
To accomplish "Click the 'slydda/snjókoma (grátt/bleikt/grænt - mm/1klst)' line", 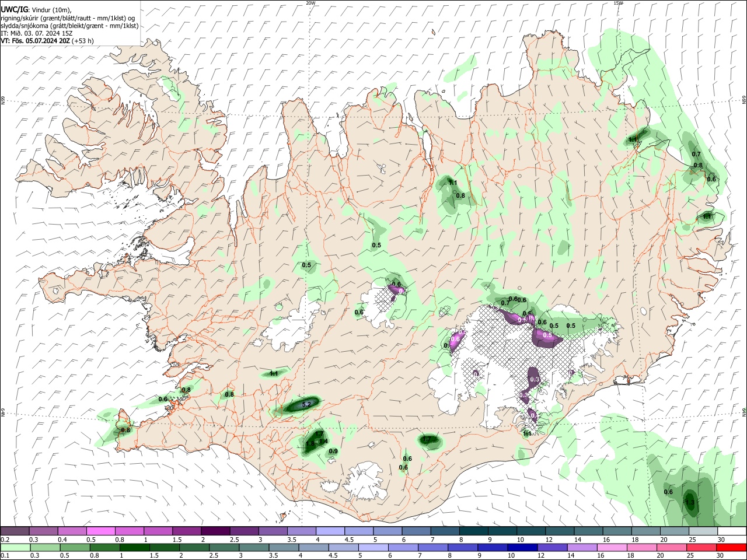I will [x=69, y=26].
